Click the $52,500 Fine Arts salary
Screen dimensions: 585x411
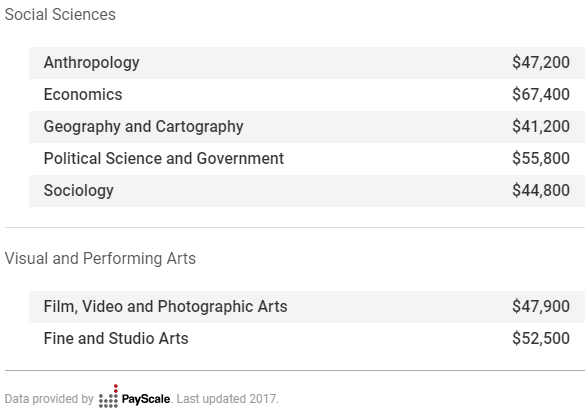541,339
